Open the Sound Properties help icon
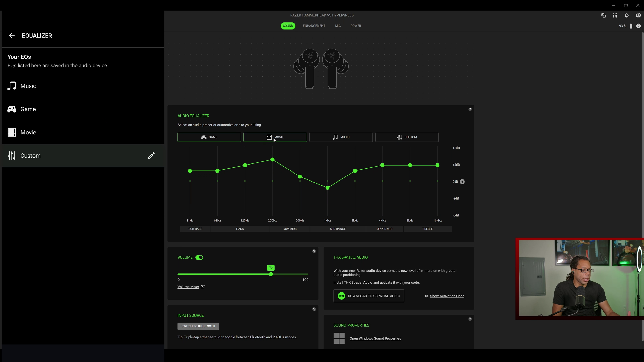This screenshot has width=644, height=362. [x=470, y=319]
